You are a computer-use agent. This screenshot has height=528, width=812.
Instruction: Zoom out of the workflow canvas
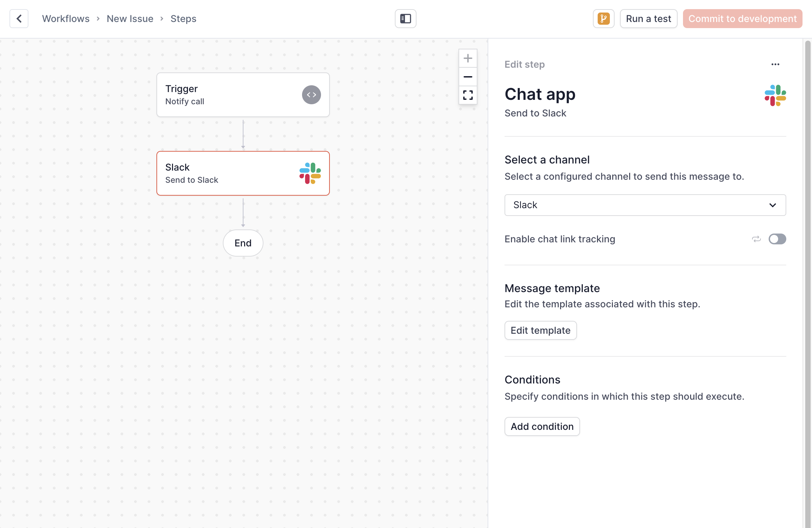(x=468, y=76)
